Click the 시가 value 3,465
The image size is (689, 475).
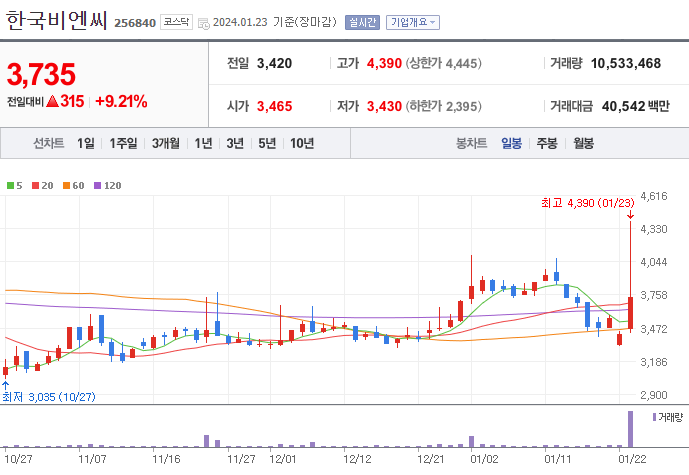[x=275, y=106]
